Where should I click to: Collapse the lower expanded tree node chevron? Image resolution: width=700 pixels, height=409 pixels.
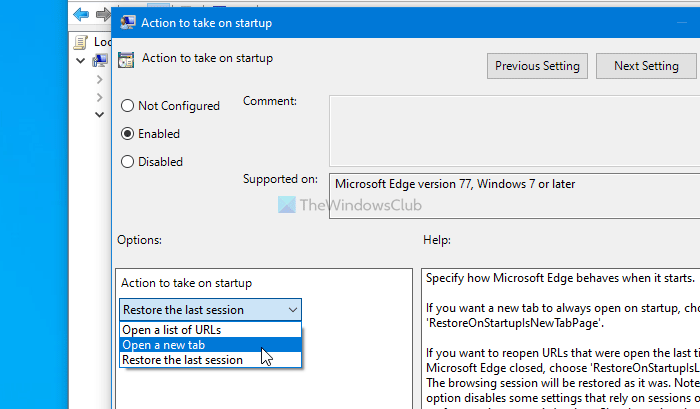coord(99,115)
